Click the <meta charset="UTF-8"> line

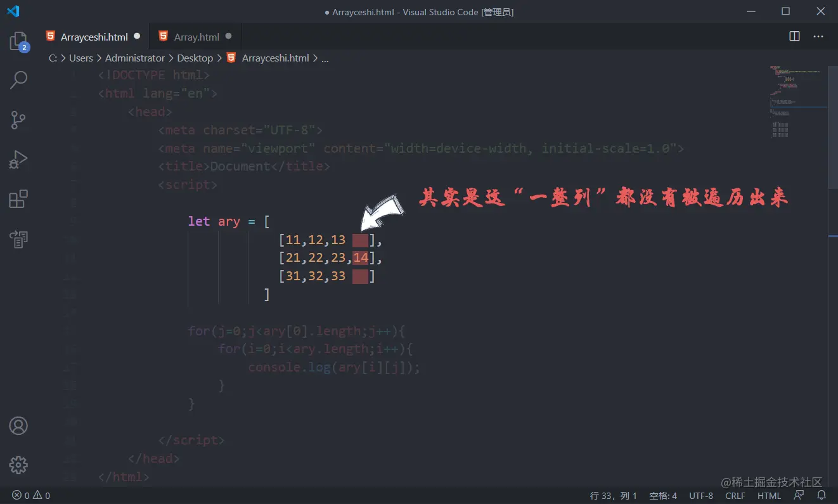click(x=240, y=130)
